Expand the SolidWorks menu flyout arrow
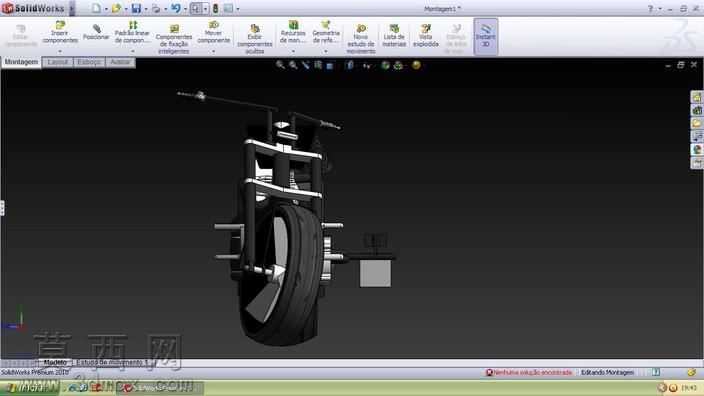The height and width of the screenshot is (396, 704). pos(72,9)
